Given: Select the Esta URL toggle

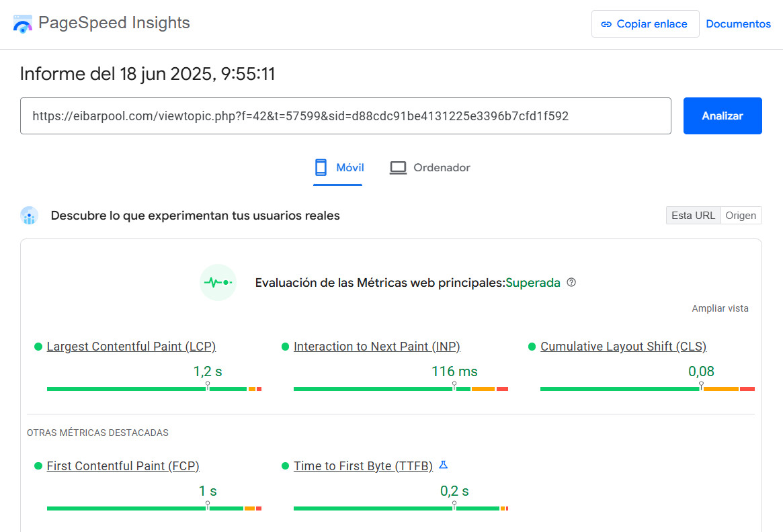Looking at the screenshot, I should tap(693, 216).
